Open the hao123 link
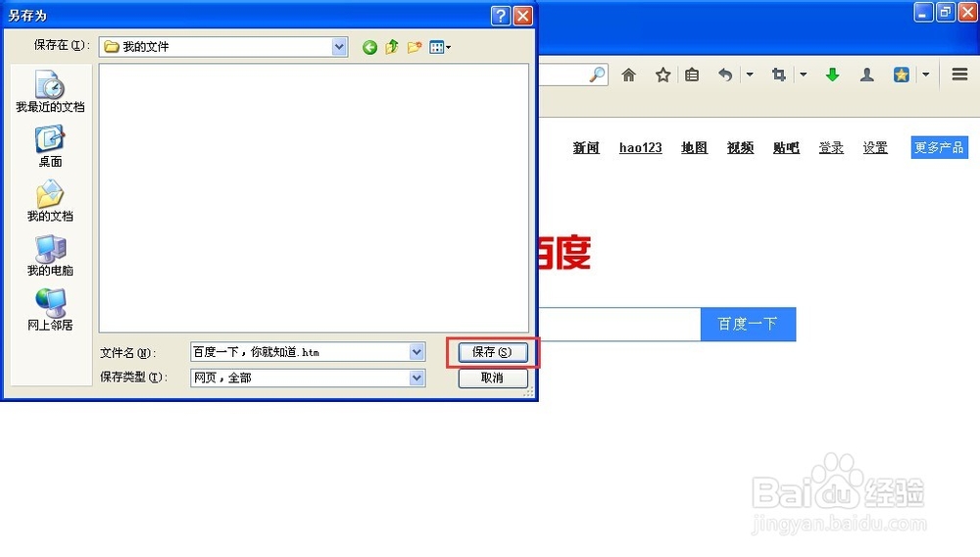This screenshot has width=980, height=557. [641, 147]
